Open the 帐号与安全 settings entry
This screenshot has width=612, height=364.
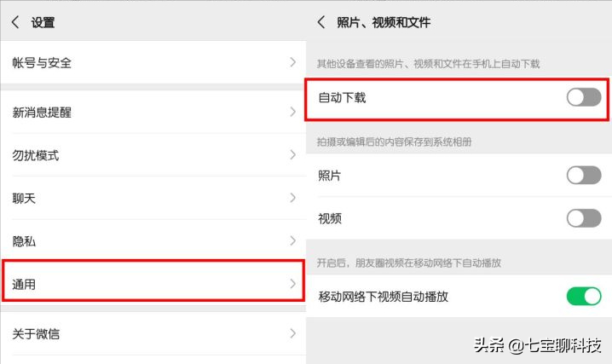42,62
